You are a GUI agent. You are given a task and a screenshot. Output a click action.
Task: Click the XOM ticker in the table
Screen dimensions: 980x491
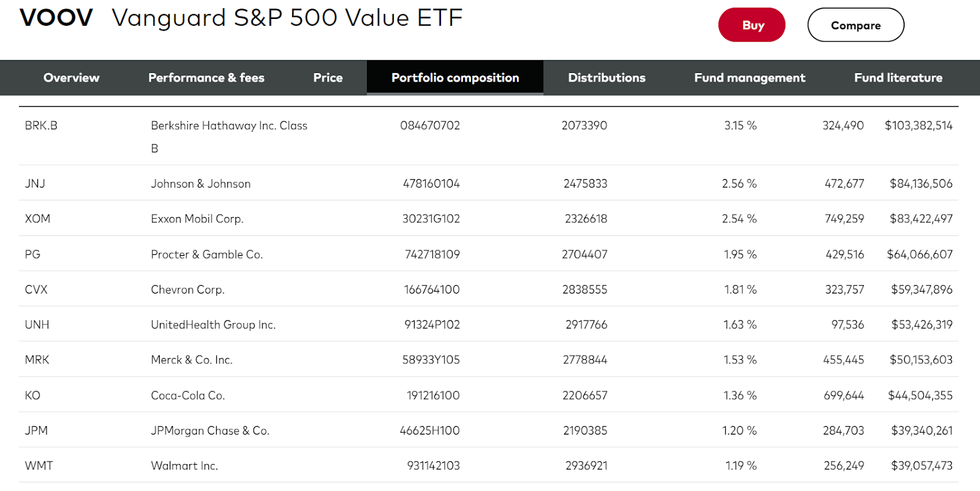[x=37, y=219]
